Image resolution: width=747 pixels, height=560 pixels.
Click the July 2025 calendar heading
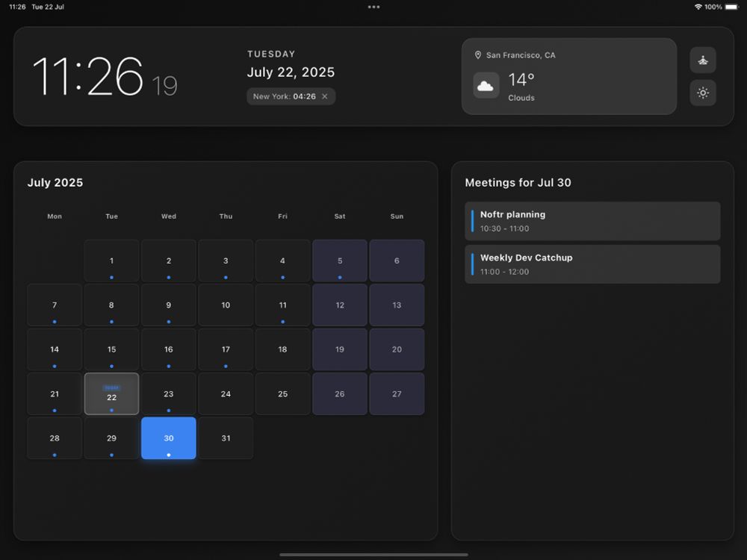[x=55, y=182]
